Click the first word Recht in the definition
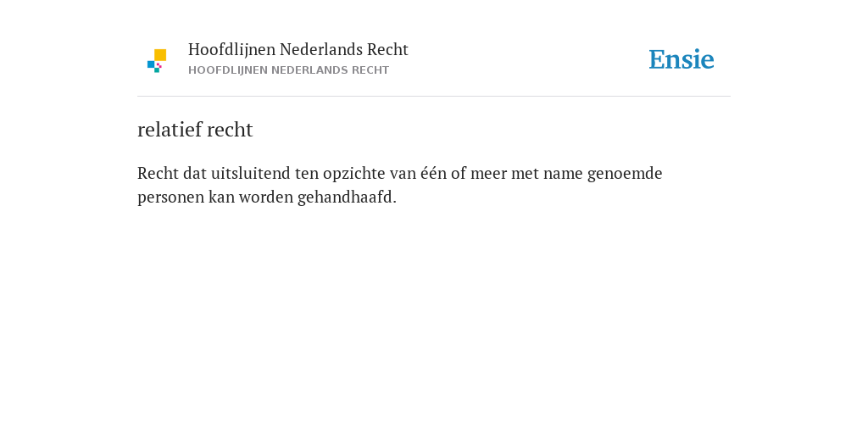Viewport: 868px width, 434px height. [x=158, y=173]
